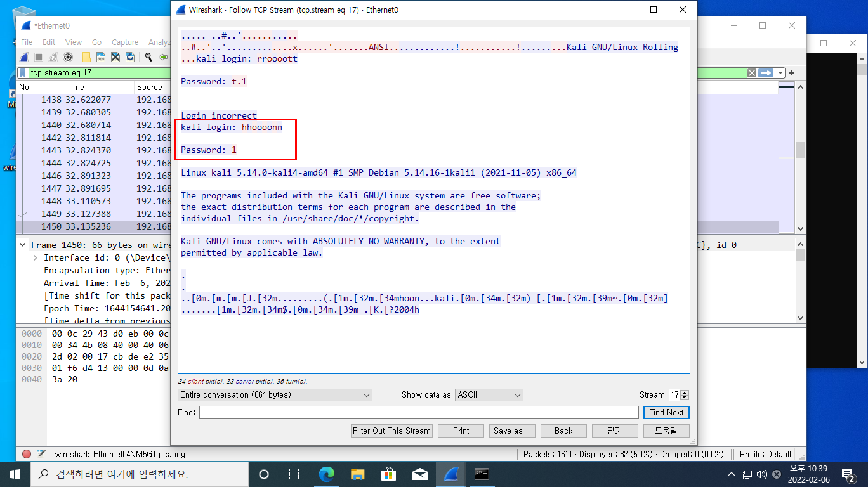Click the No. column header

tap(40, 87)
